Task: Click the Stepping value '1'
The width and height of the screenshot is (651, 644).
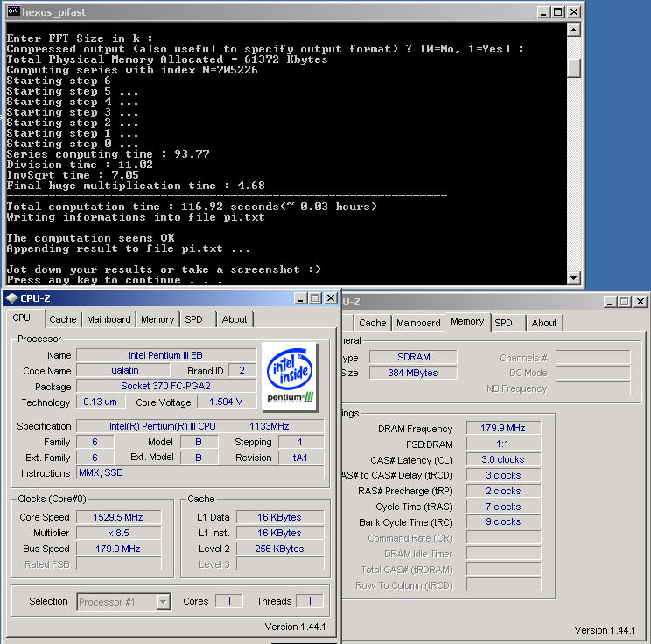Action: pos(301,442)
